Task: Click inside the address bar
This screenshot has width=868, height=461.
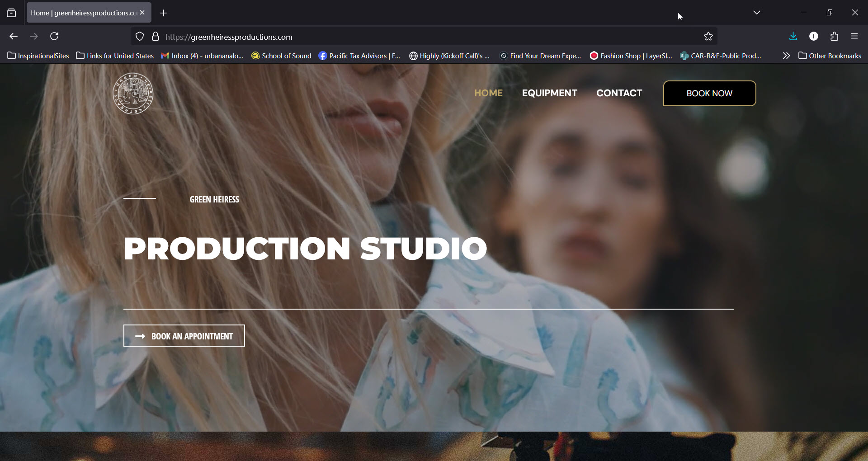Action: (407, 36)
